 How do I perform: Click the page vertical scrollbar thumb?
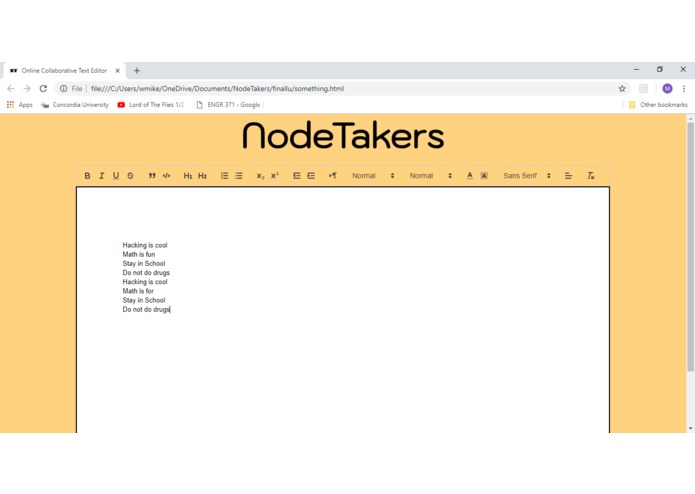[690, 246]
